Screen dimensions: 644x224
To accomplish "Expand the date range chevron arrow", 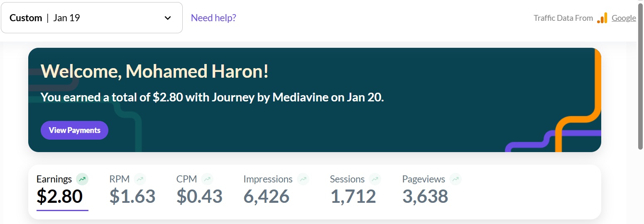I will [168, 18].
